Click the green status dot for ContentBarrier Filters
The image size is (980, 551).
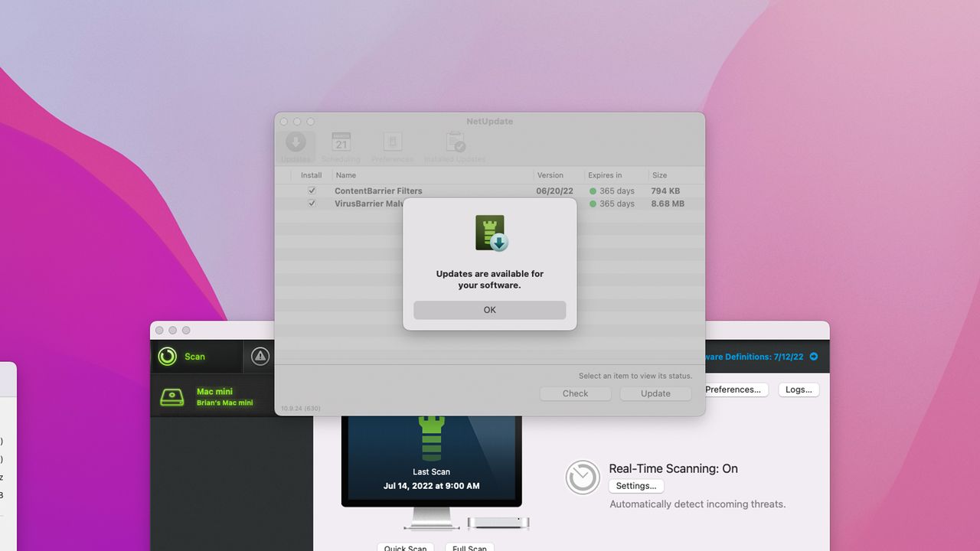pos(593,191)
